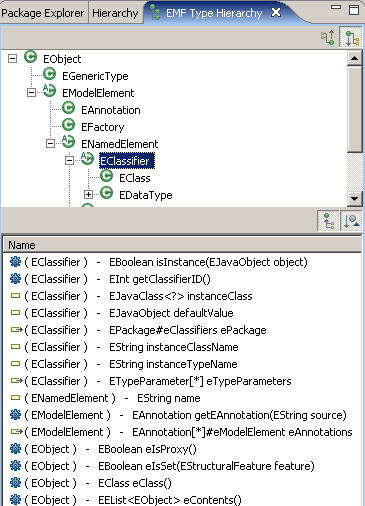
Task: Click the EObject class icon
Action: (x=31, y=58)
